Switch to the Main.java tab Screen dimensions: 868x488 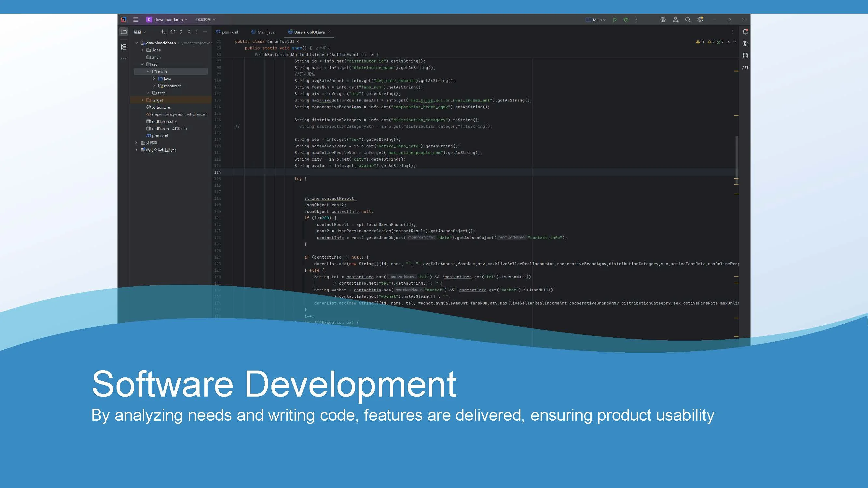click(263, 32)
